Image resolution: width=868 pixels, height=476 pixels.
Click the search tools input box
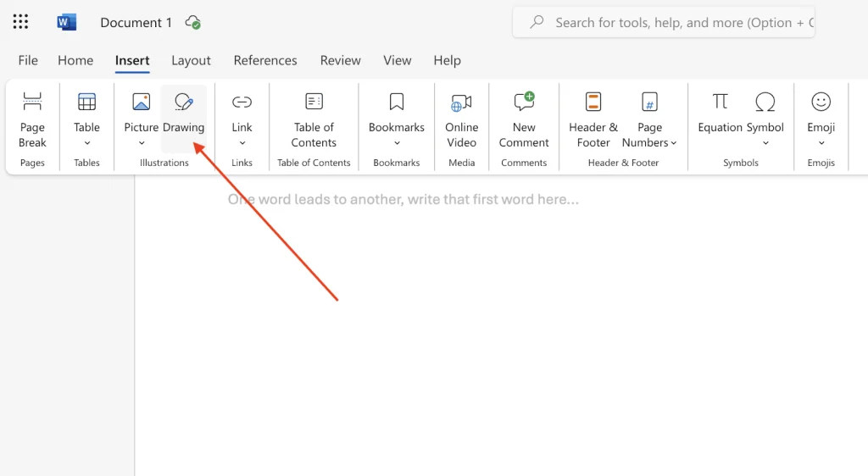(678, 23)
